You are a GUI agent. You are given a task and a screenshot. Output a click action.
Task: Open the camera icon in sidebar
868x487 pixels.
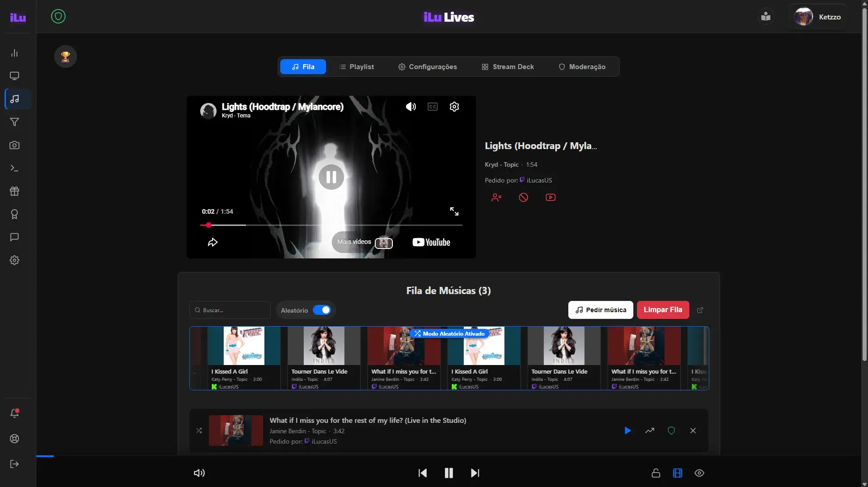14,145
